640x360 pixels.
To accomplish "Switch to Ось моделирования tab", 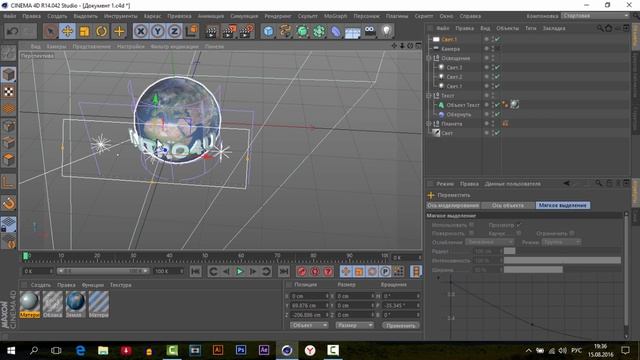I will tap(453, 205).
